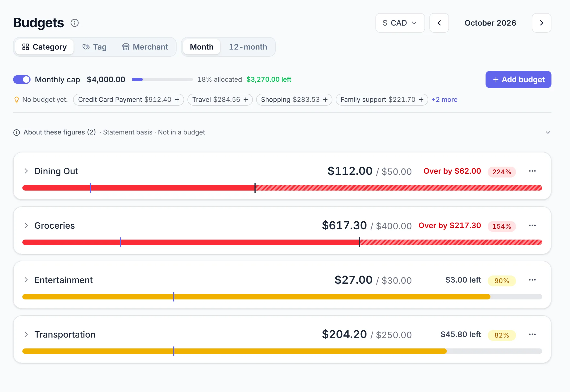Expand the Transportation budget row

[26, 334]
